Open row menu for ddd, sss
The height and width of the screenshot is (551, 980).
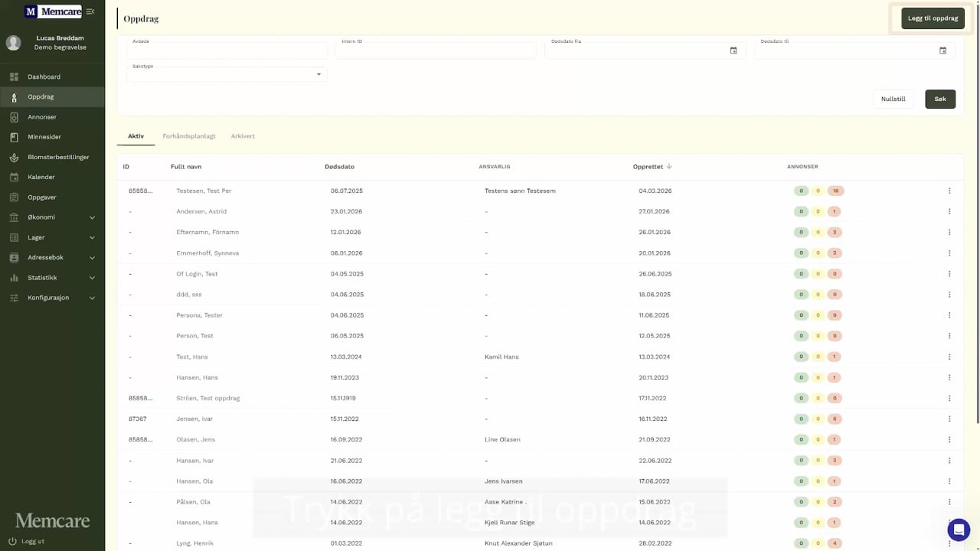coord(949,295)
